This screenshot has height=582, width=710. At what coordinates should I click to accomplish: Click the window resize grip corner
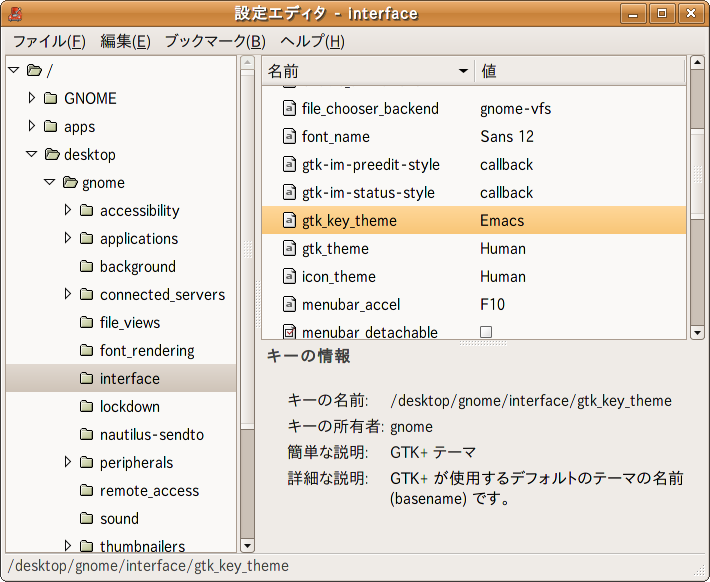point(700,571)
